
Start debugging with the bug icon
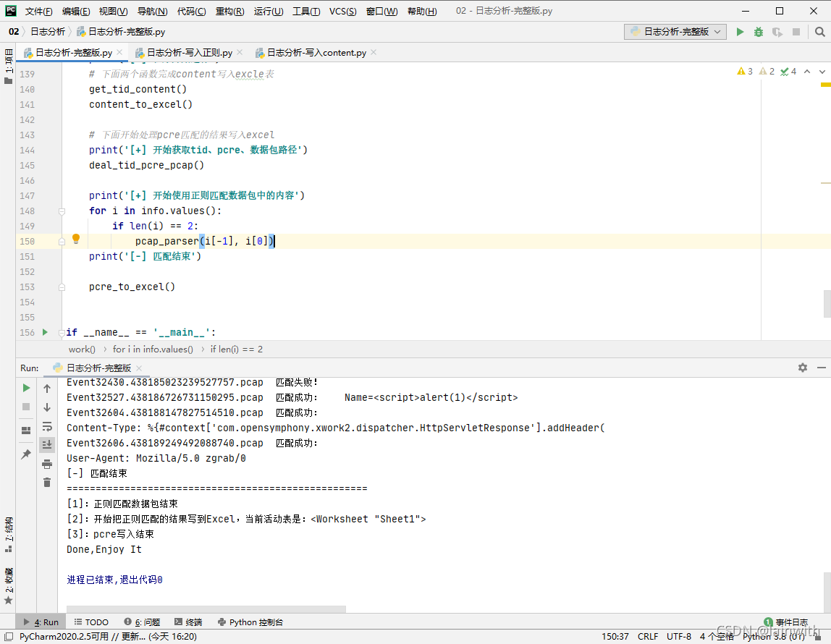click(x=759, y=32)
